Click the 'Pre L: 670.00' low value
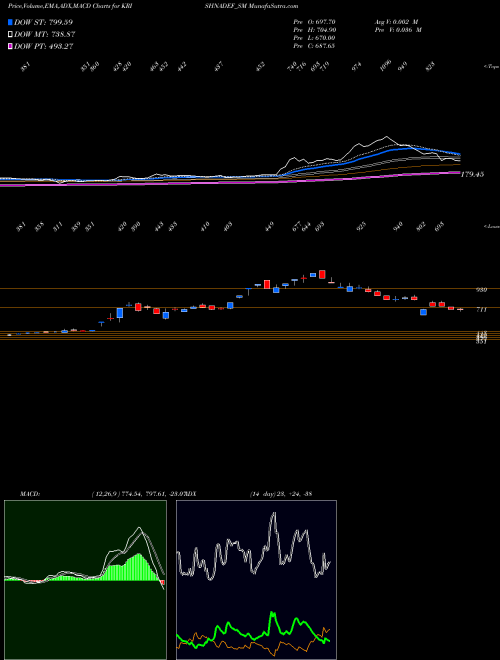The height and width of the screenshot is (660, 500). coord(314,38)
